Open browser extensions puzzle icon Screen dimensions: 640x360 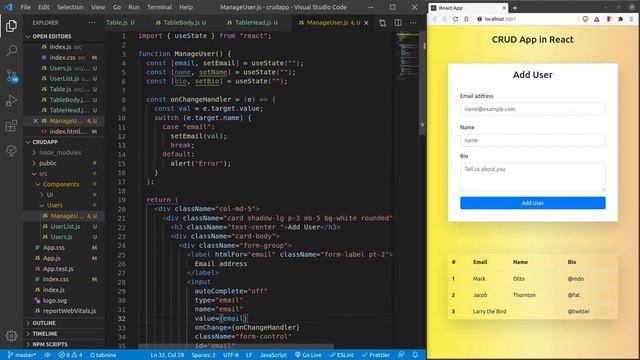(620, 19)
